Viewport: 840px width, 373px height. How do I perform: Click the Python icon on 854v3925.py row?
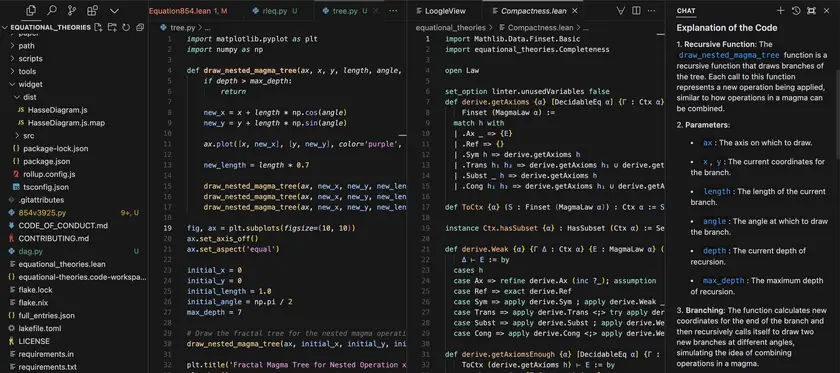coord(12,213)
